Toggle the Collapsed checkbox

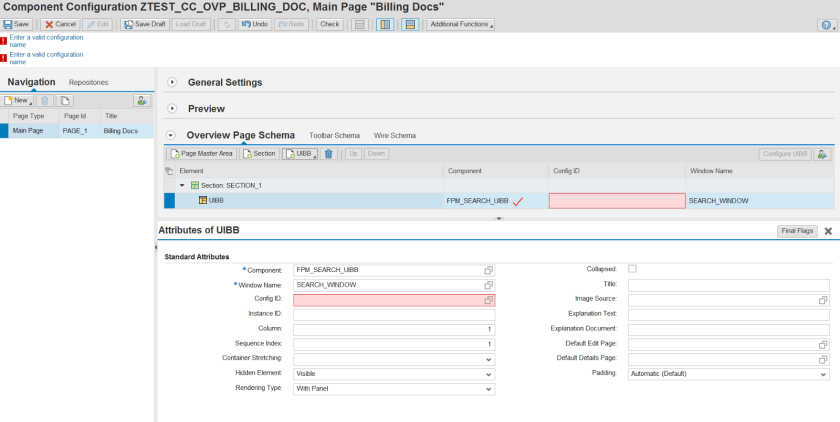pyautogui.click(x=632, y=269)
